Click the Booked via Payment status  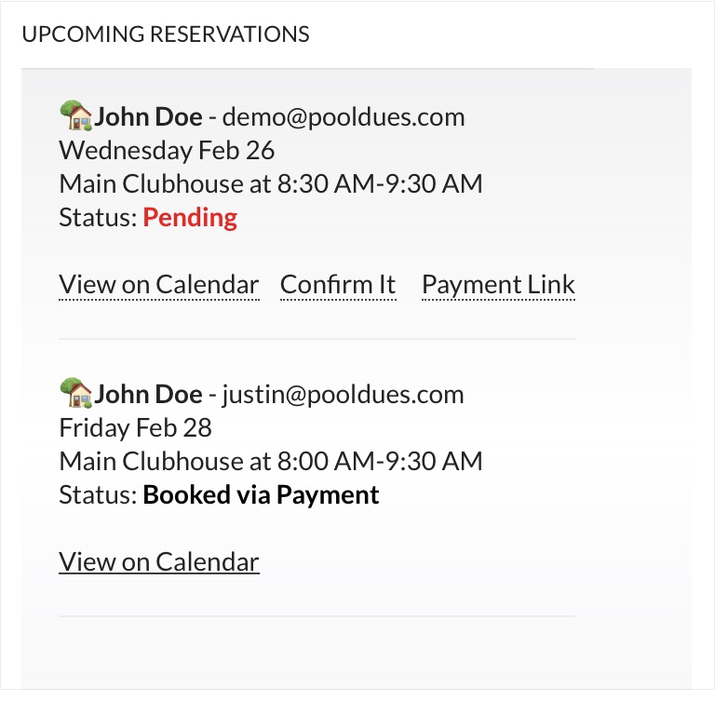261,494
